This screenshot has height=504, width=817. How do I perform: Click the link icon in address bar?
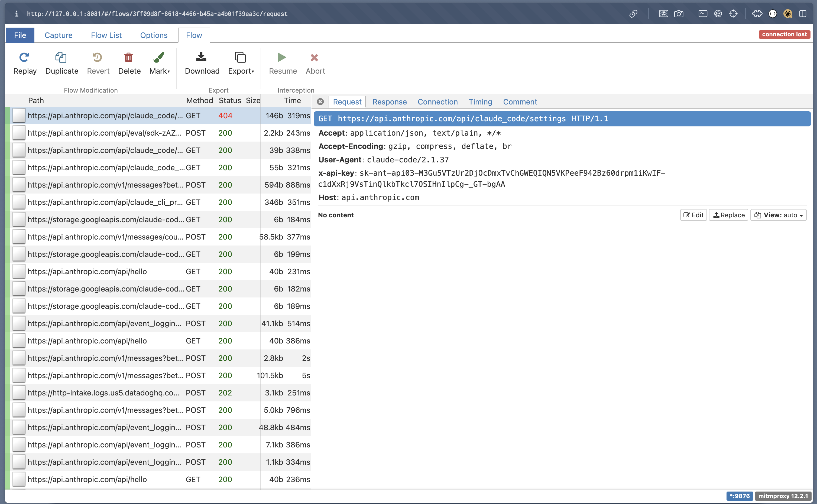[633, 14]
